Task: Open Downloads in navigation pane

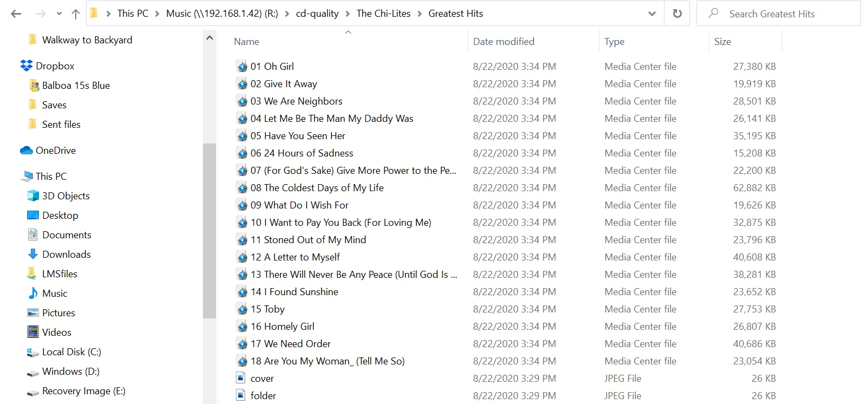Action: tap(66, 255)
